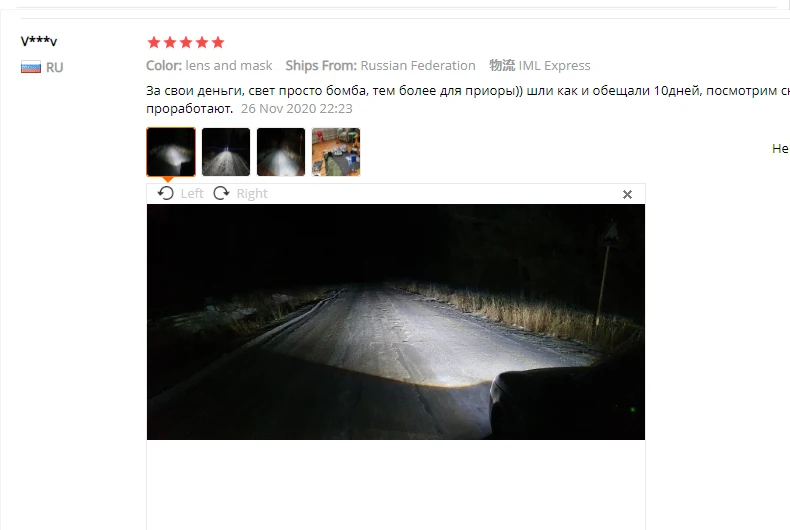
Task: Click the first red rating star
Action: click(x=154, y=42)
